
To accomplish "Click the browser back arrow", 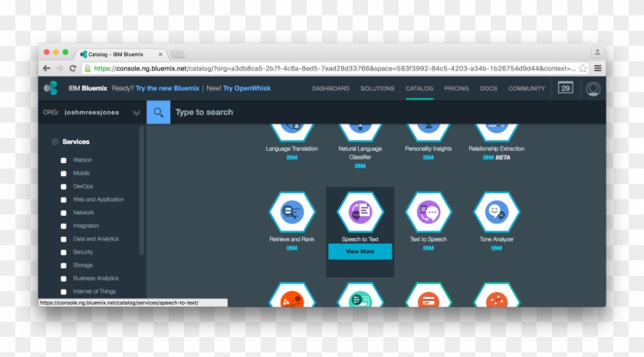I will point(47,68).
